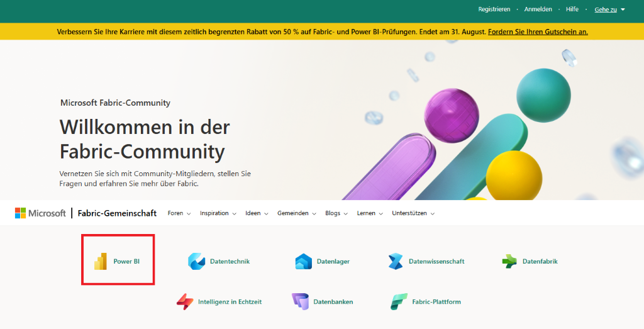Expand the Lernen chevron arrow

(x=380, y=214)
